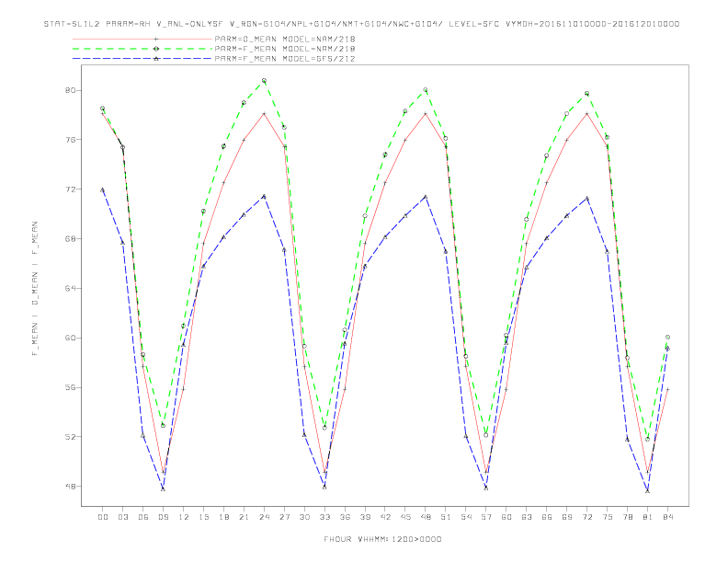The height and width of the screenshot is (563, 728).
Task: Click y-axis tick label 76
Action: pyautogui.click(x=70, y=139)
